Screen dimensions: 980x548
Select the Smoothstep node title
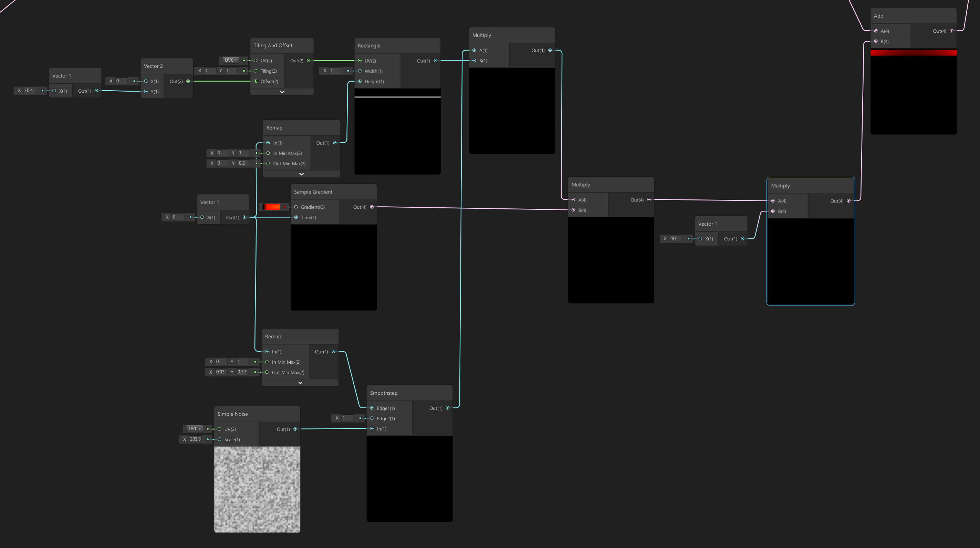(384, 393)
